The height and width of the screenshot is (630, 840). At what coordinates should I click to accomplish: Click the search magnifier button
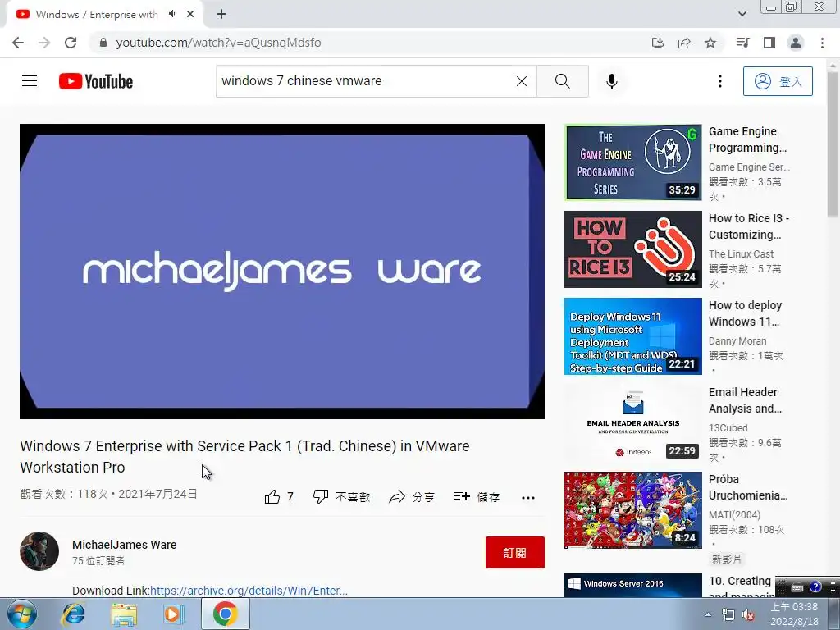(563, 81)
